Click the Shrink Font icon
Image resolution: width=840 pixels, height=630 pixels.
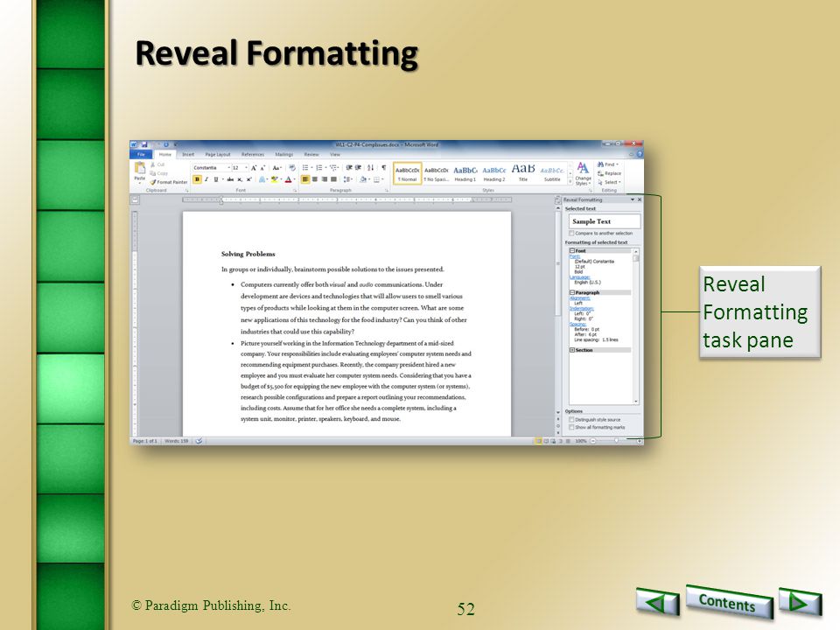pyautogui.click(x=262, y=168)
